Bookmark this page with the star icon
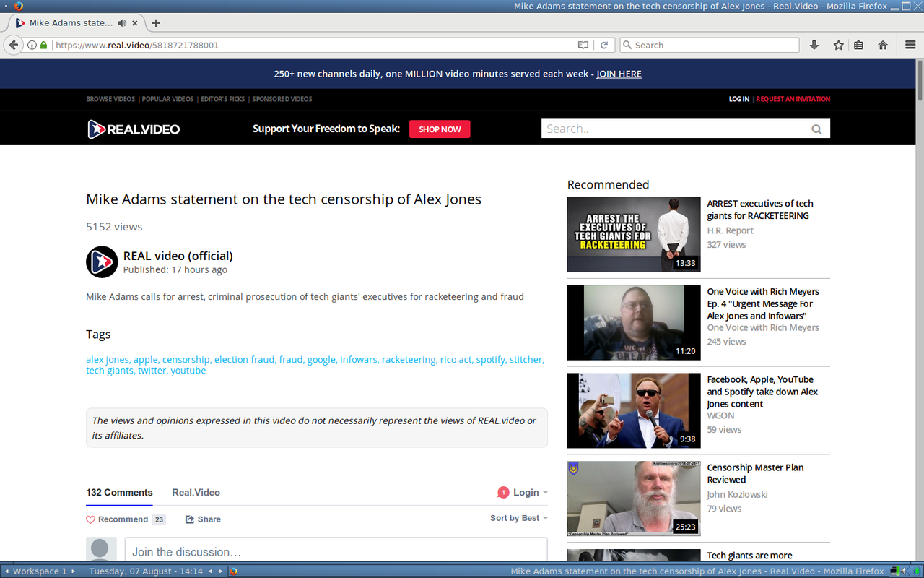Screen dimensions: 924x578 (838, 45)
